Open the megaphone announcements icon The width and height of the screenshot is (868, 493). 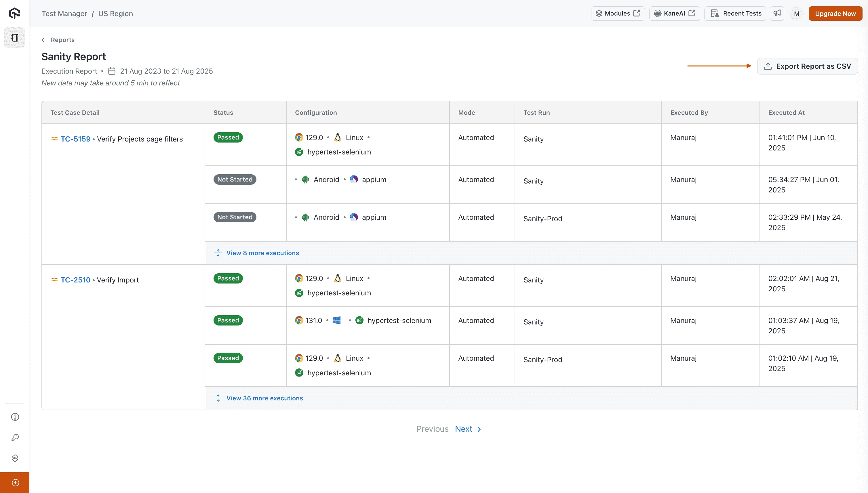point(777,13)
